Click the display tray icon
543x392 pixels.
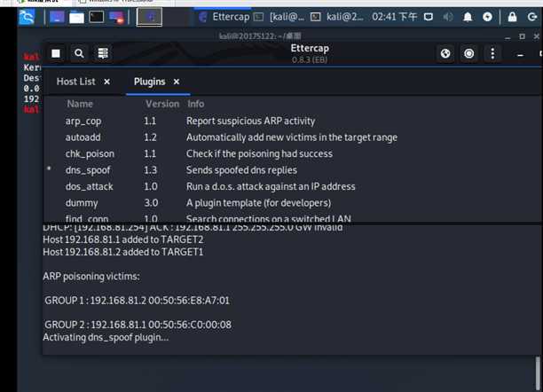(429, 17)
